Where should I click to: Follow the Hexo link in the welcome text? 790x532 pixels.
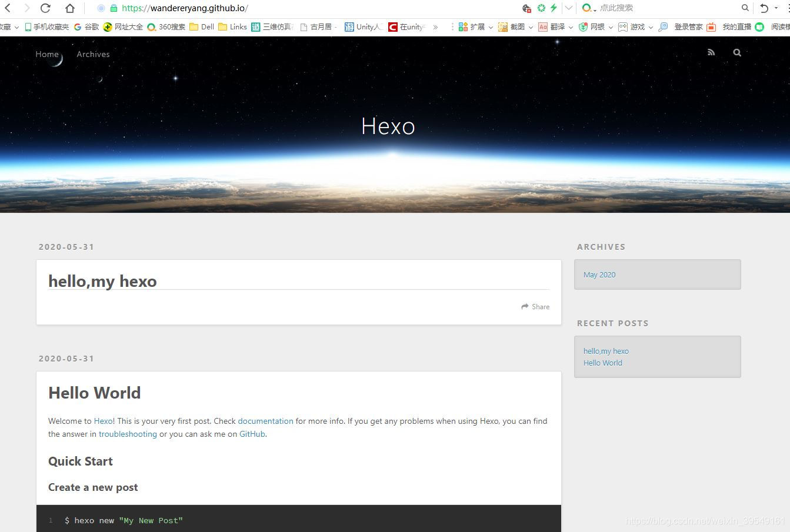103,421
